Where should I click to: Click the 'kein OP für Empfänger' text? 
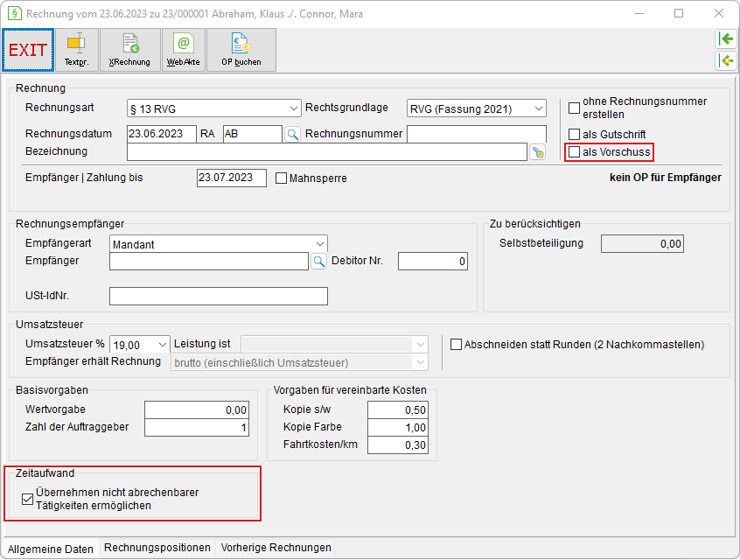666,178
